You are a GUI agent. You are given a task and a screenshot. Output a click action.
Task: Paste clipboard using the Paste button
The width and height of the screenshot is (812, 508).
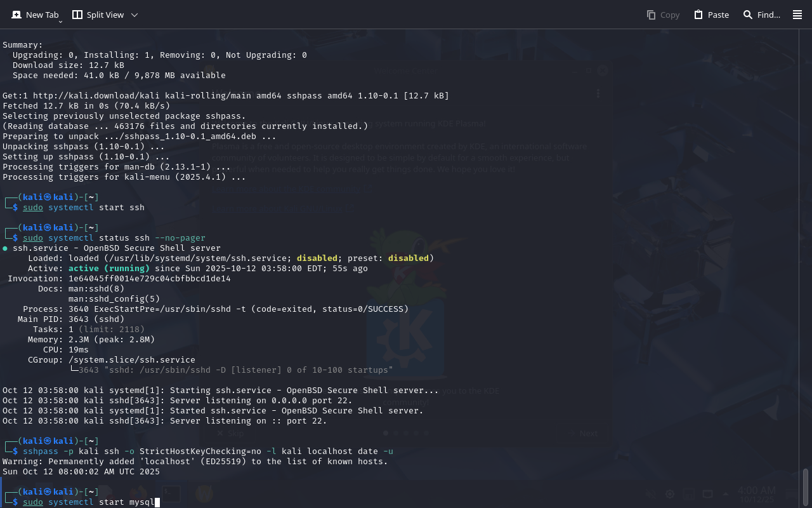[x=711, y=15]
